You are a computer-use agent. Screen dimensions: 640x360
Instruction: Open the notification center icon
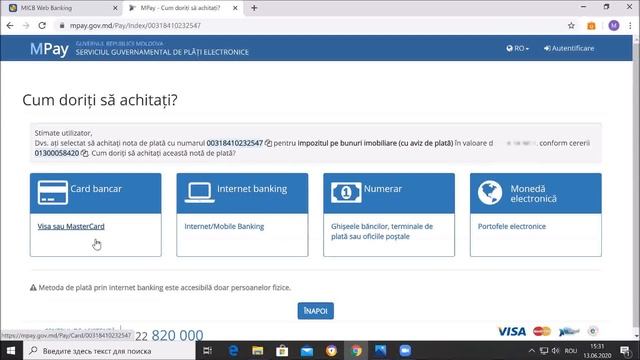(x=625, y=351)
